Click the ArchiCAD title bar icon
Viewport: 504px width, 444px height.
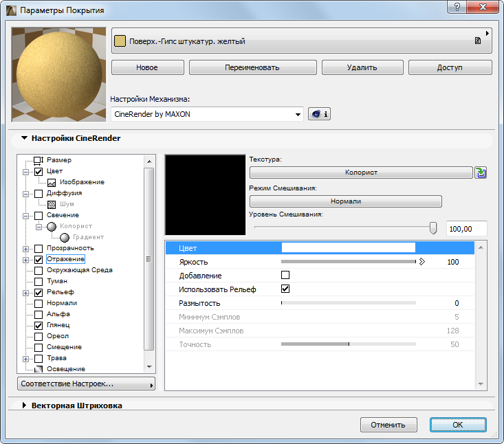(11, 10)
